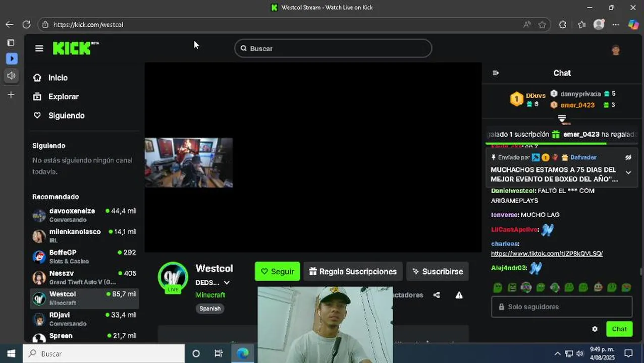The image size is (644, 363).
Task: Click Microsoft Edge taskbar icon
Action: click(243, 353)
